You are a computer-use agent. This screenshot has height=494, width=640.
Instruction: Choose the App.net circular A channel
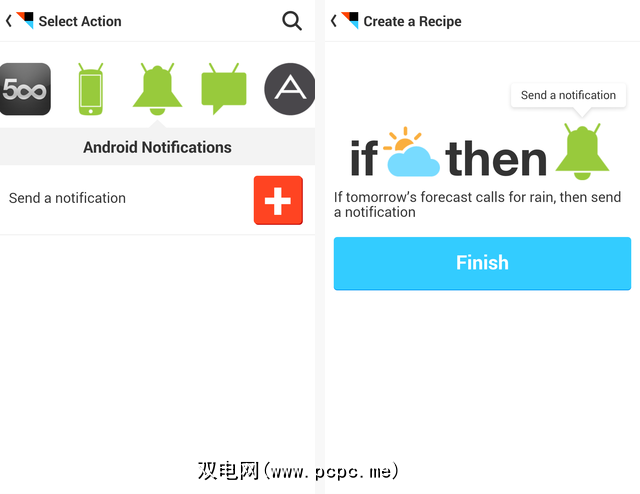point(289,89)
